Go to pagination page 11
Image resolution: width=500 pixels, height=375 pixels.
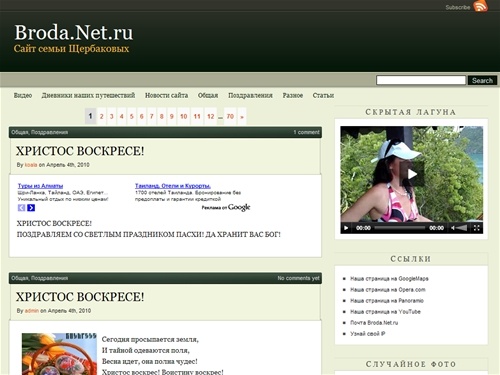coord(197,116)
